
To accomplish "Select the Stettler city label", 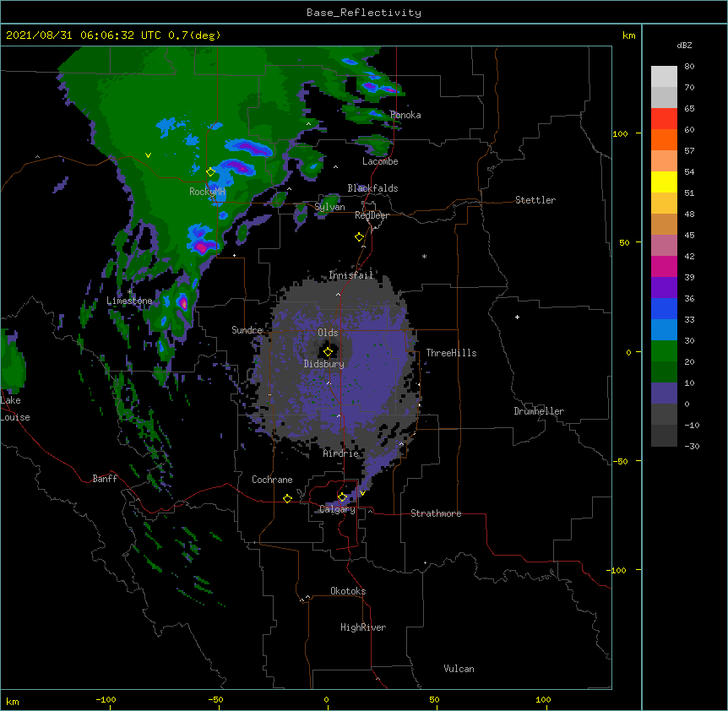I will click(x=535, y=200).
